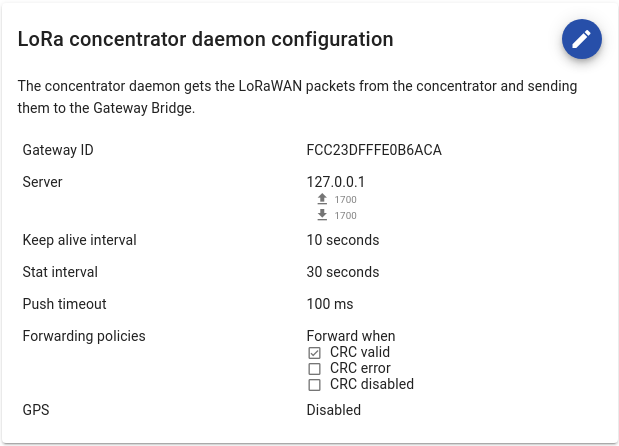Click the Forwarding policies label
Viewport: 619px width, 446px height.
(x=84, y=336)
